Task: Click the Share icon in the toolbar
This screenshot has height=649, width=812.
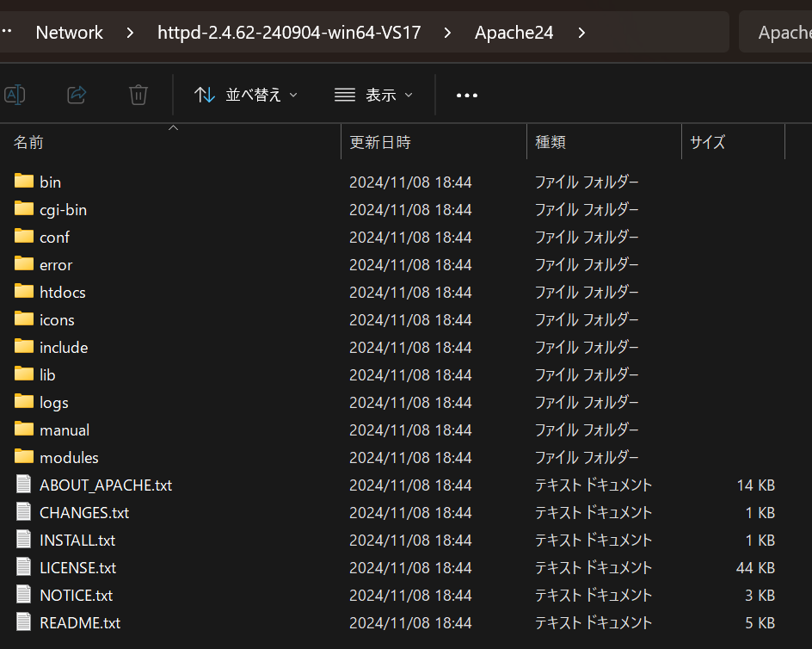Action: 77,95
